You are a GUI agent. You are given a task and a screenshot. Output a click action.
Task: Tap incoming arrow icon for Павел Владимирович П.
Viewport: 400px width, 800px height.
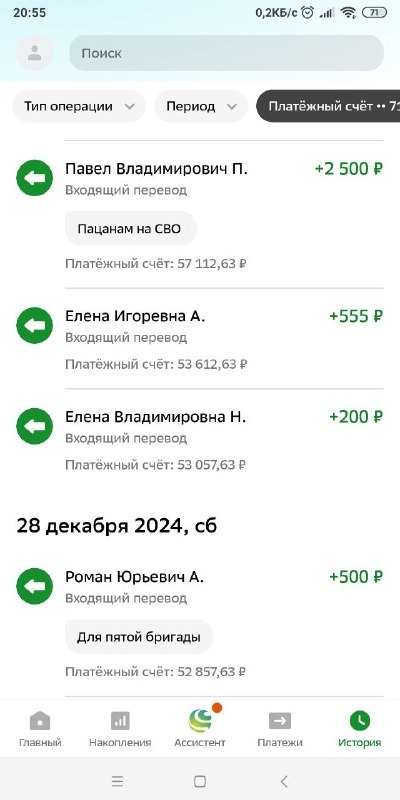click(35, 178)
